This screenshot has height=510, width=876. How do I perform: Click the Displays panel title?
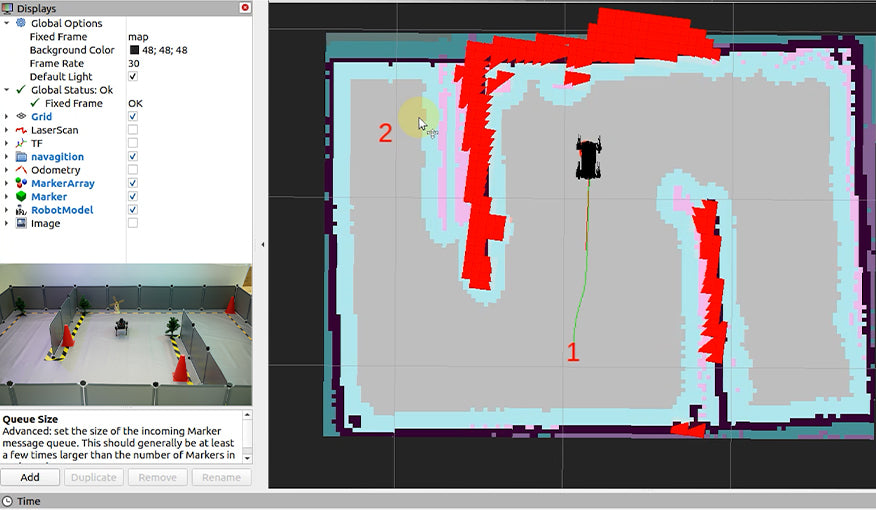pos(35,7)
